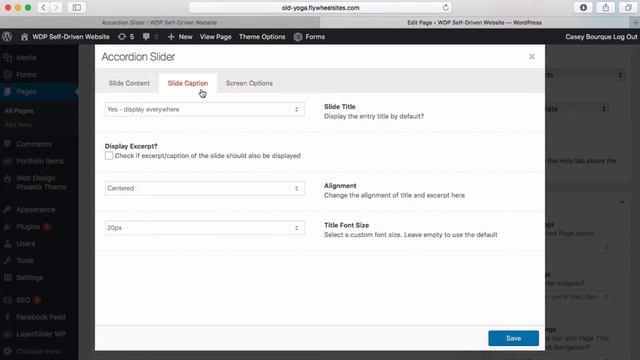Image resolution: width=640 pixels, height=360 pixels.
Task: Switch to Edit Page WordPress browser tab
Action: (474, 22)
